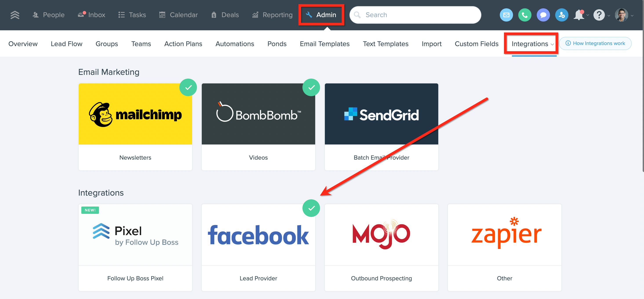The height and width of the screenshot is (299, 644).
Task: Click the Newsletters label
Action: pyautogui.click(x=135, y=158)
